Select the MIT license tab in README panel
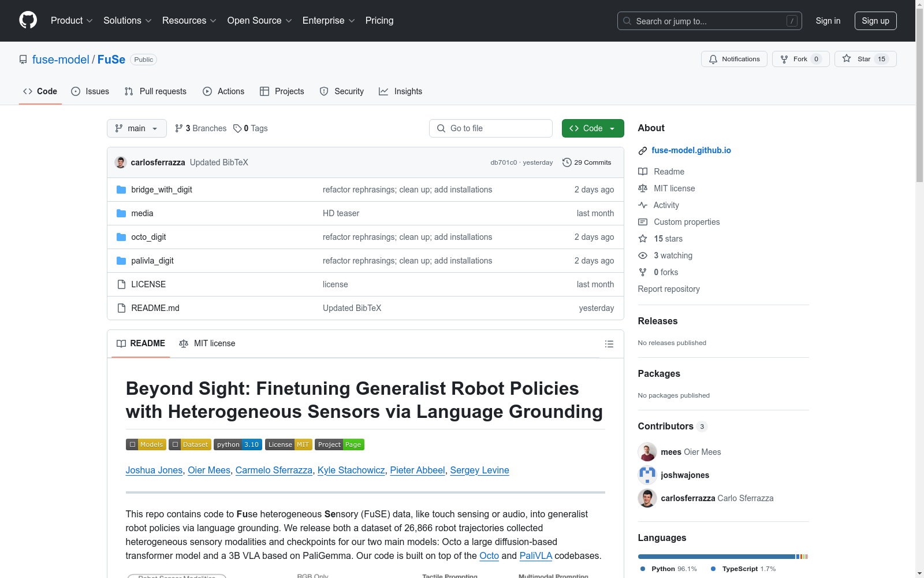 (x=207, y=343)
